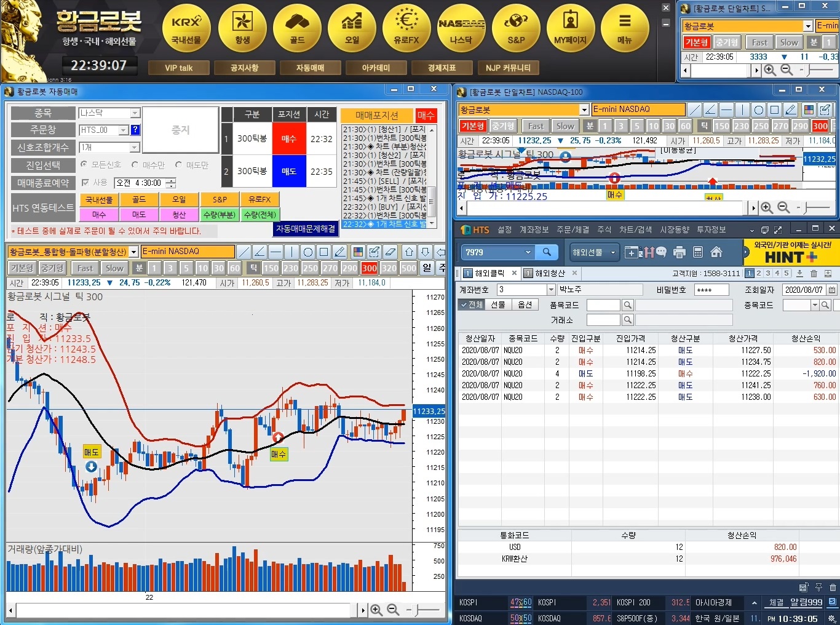Toggle 전체 filter in HTS window
Viewport: 840px width, 625px height.
coord(471,305)
